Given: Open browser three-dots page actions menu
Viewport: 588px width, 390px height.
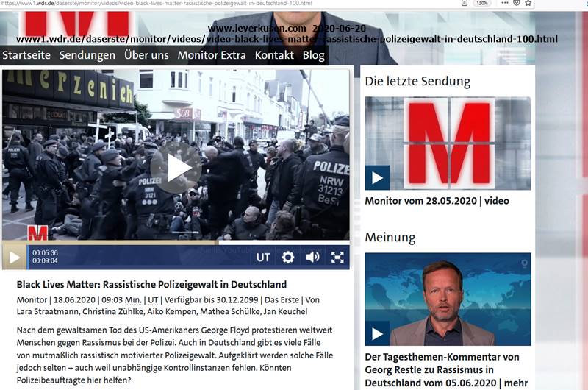Looking at the screenshot, I should [x=505, y=3].
